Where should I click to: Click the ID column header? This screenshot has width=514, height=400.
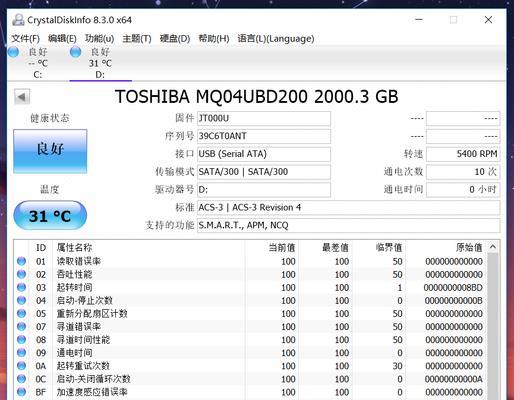[41, 248]
